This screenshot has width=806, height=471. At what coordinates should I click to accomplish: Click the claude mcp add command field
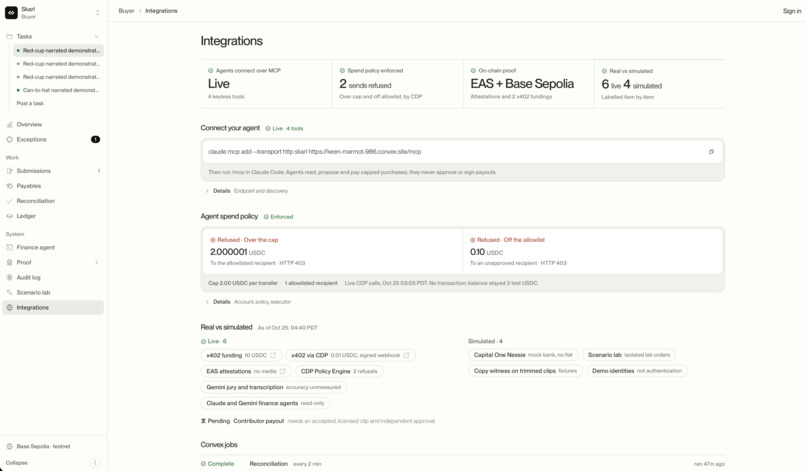click(x=463, y=152)
